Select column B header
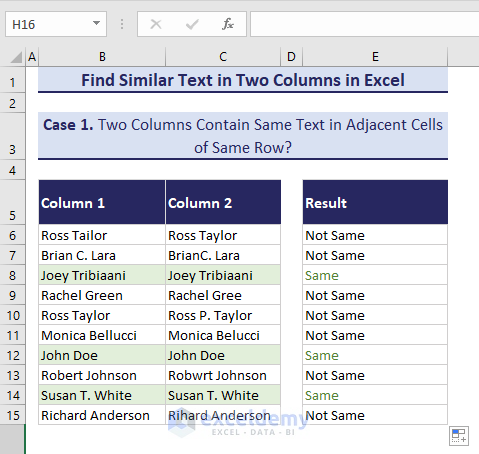This screenshot has height=454, width=479. point(102,57)
